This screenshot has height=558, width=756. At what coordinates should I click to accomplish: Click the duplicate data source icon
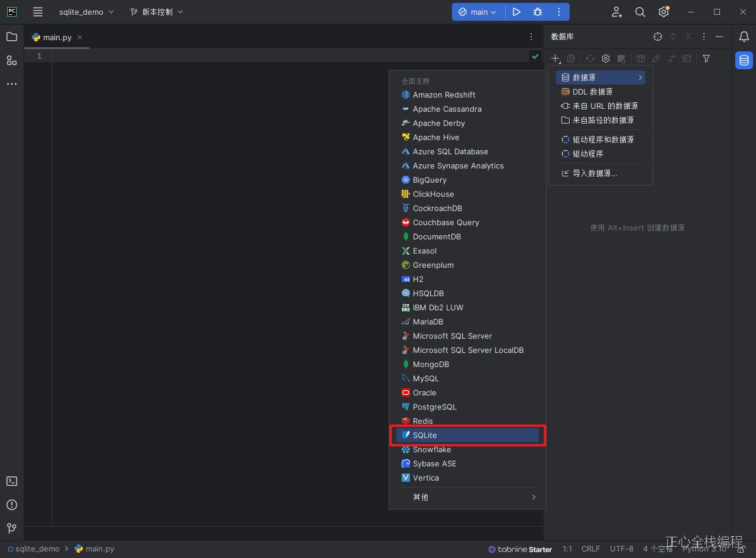[571, 59]
